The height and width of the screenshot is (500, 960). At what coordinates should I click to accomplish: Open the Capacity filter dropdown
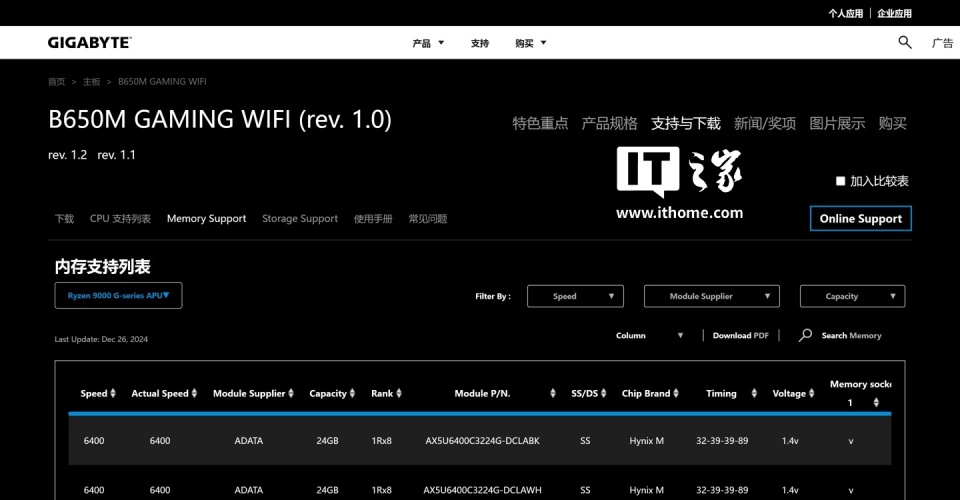852,296
